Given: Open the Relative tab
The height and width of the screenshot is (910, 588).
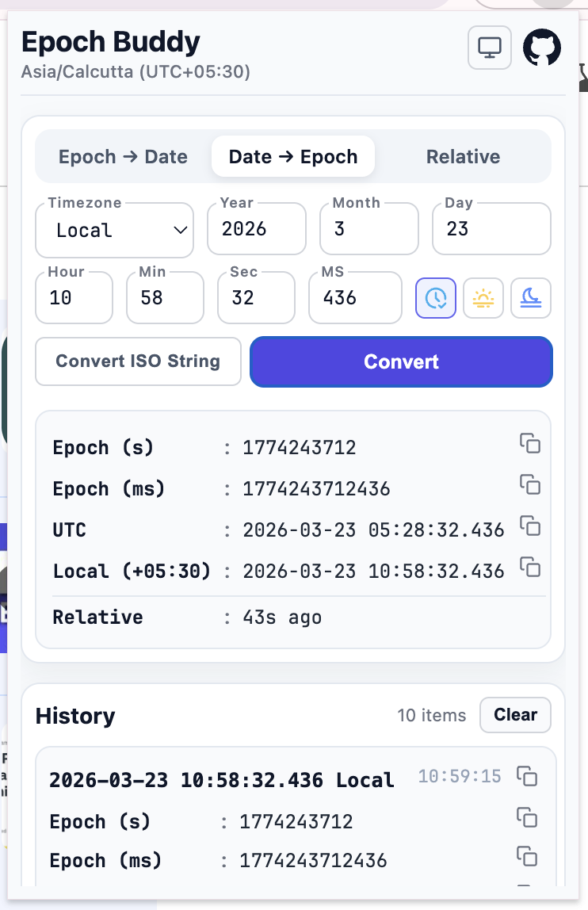Looking at the screenshot, I should [x=463, y=156].
